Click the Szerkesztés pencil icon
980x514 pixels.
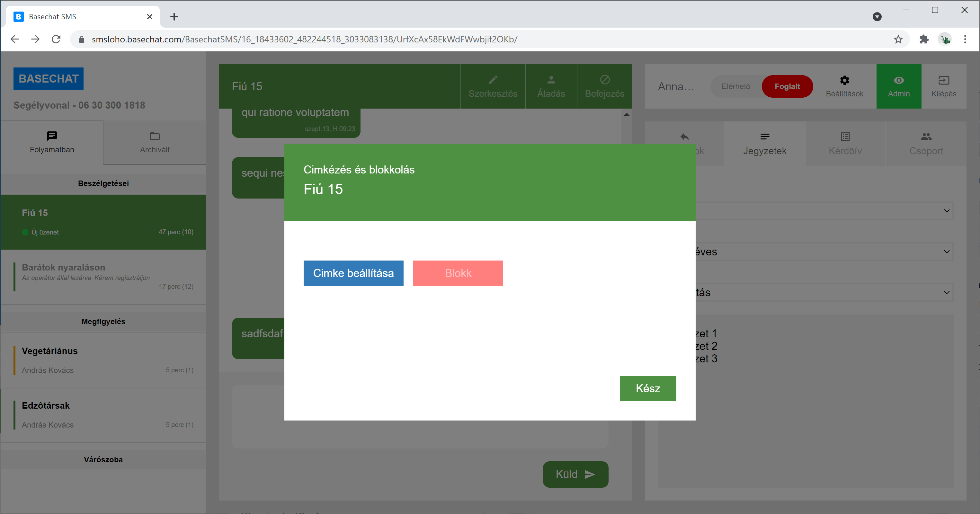tap(493, 80)
